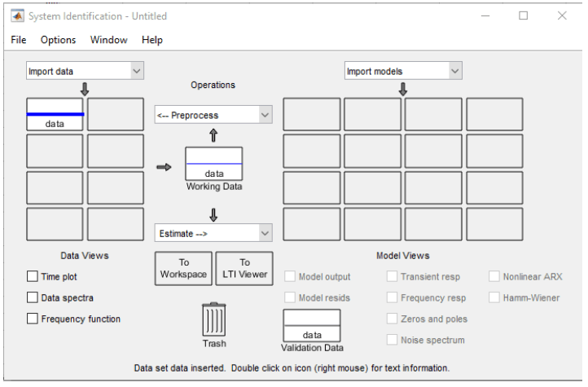Viewport: 588px width, 387px height.
Task: Expand the Estimate dropdown
Action: coord(213,233)
